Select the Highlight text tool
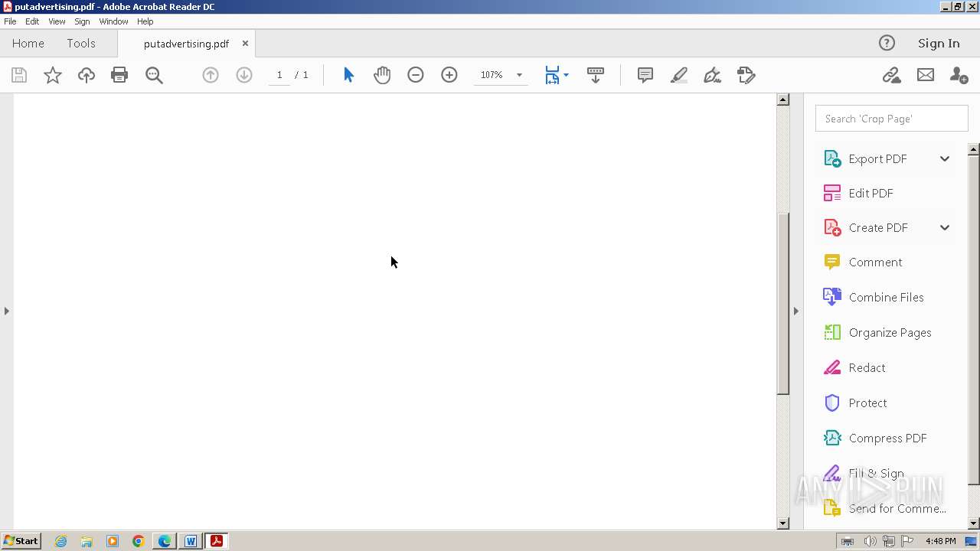 [678, 75]
